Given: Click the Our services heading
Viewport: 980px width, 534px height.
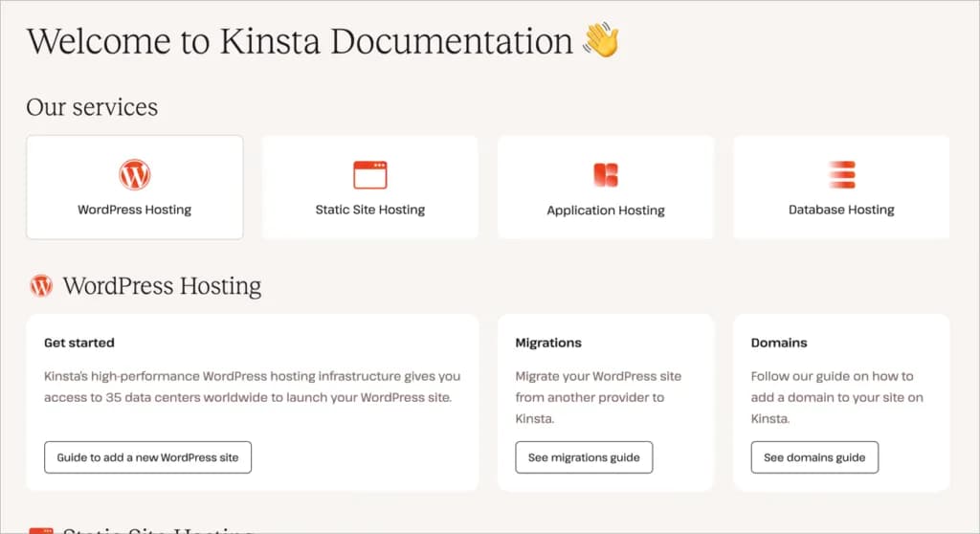Looking at the screenshot, I should (x=92, y=107).
